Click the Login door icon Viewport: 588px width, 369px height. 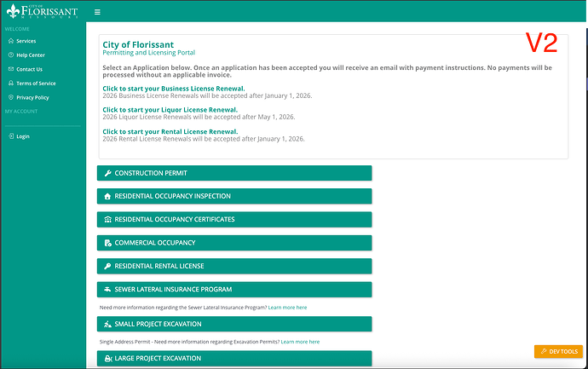11,136
